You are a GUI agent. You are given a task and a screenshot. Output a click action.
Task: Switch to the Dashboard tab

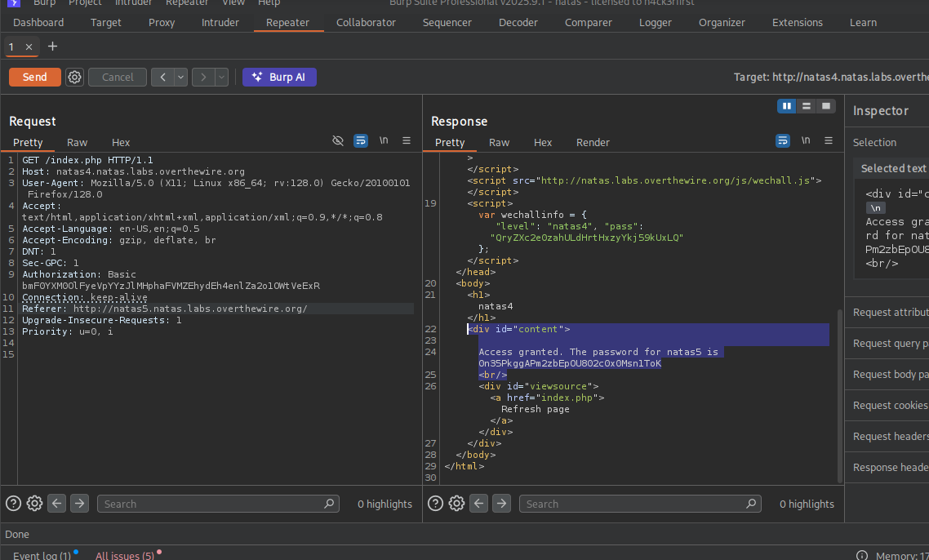click(x=38, y=23)
